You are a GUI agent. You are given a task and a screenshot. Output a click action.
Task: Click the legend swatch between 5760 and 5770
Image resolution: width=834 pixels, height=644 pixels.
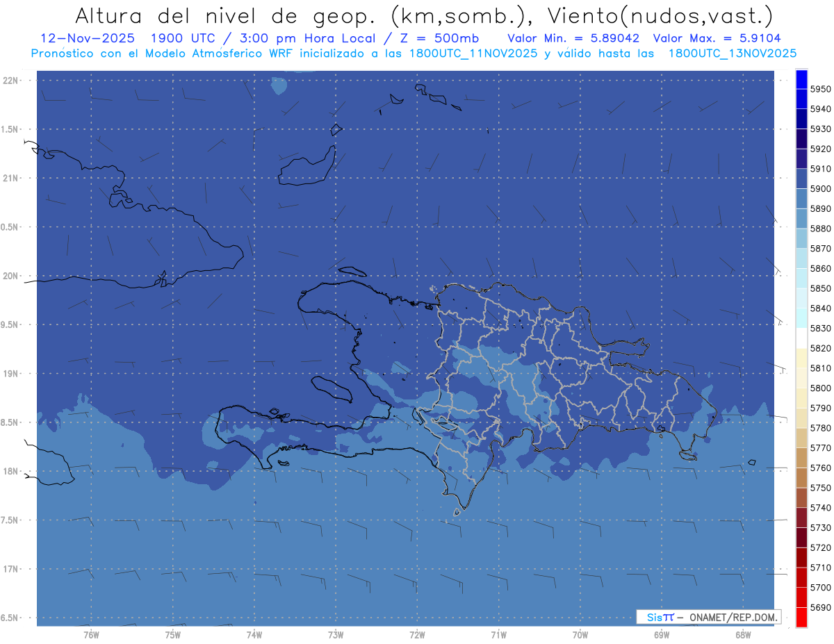coord(801,458)
